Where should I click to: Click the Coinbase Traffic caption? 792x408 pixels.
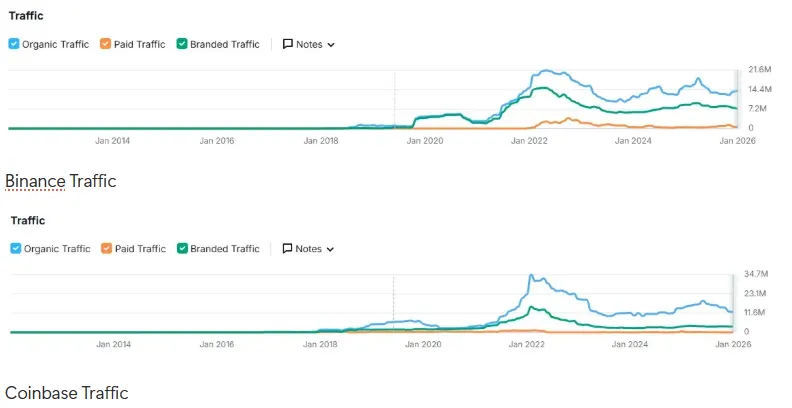tap(67, 393)
